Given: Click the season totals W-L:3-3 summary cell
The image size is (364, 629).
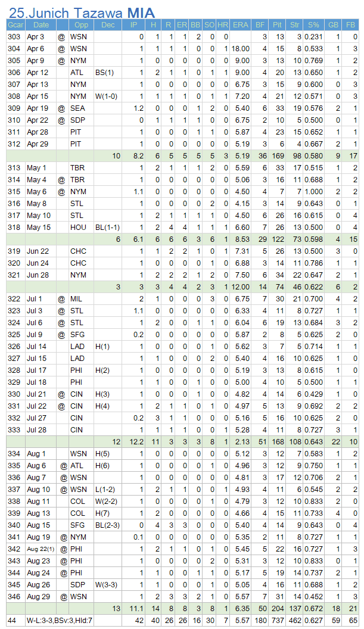Looking at the screenshot, I should tap(60, 621).
